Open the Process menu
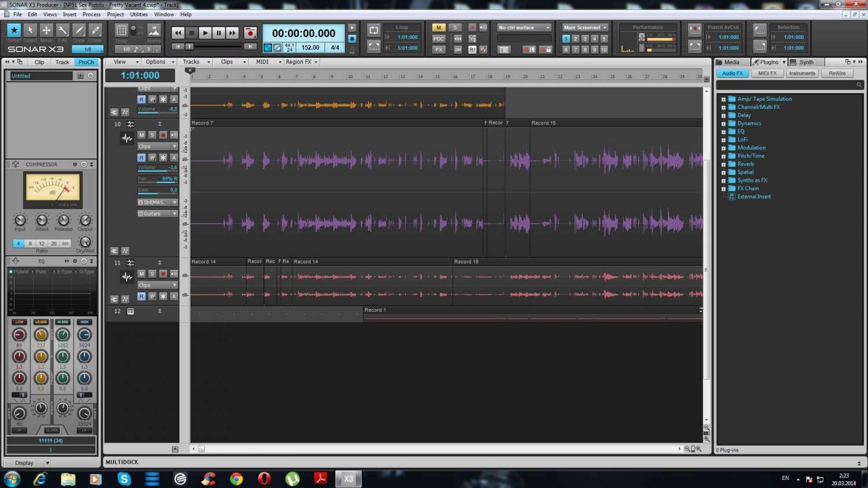868x488 pixels. point(91,14)
